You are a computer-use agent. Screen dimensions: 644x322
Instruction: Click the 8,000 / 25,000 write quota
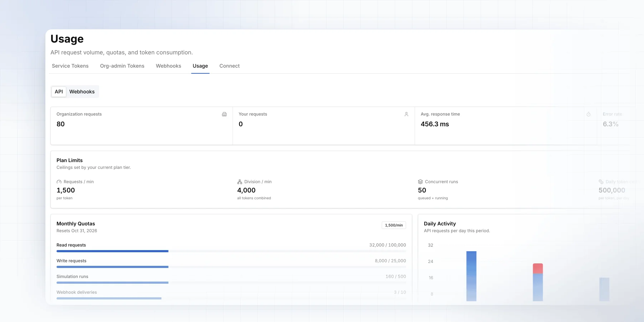tap(390, 261)
